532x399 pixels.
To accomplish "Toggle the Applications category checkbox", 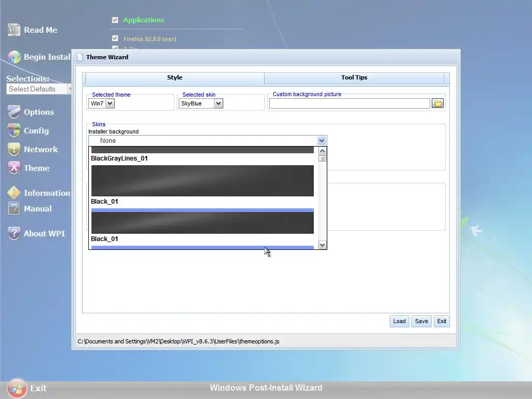I will tap(115, 20).
